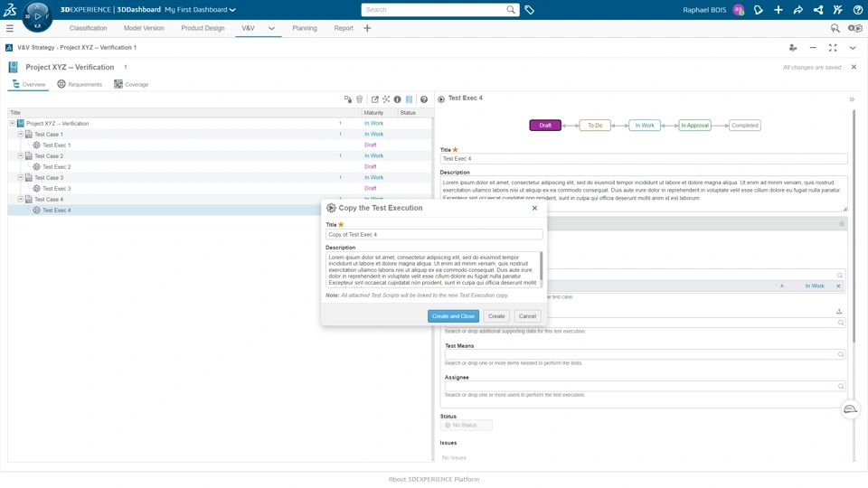Click the In Approval maturity state
The width and height of the screenshot is (868, 488).
(694, 126)
